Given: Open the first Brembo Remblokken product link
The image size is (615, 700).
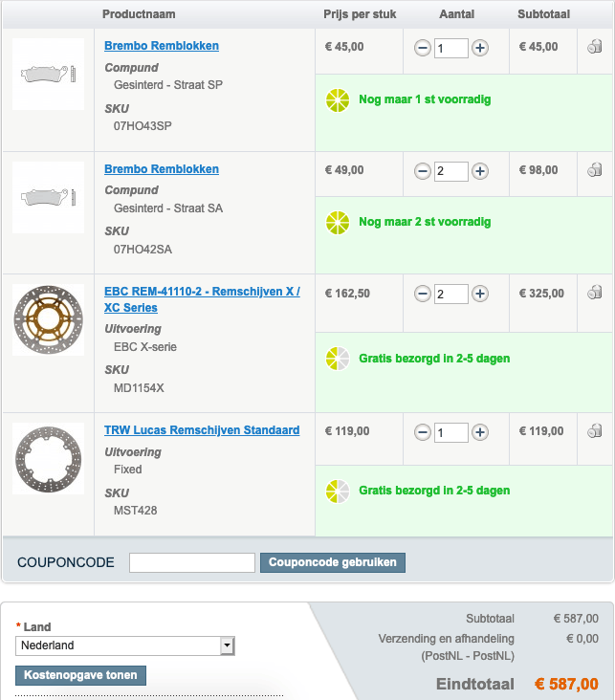Looking at the screenshot, I should tap(162, 46).
